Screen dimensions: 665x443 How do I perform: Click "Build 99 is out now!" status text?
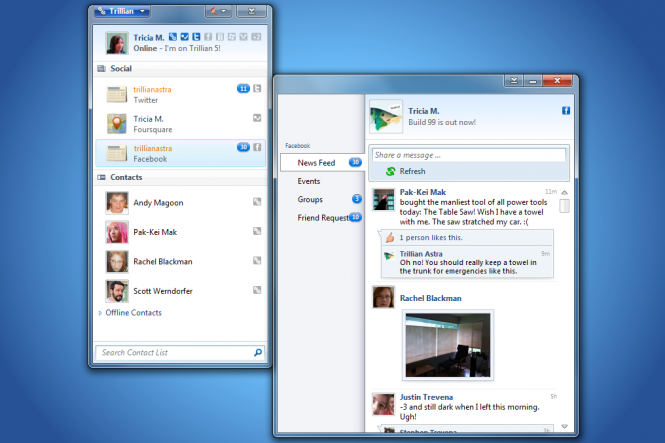[x=442, y=122]
